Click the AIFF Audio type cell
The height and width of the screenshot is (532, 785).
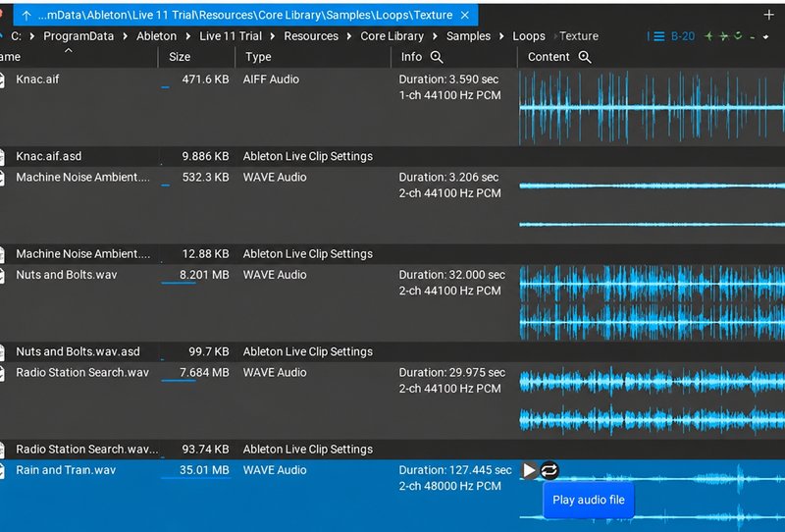(x=271, y=80)
